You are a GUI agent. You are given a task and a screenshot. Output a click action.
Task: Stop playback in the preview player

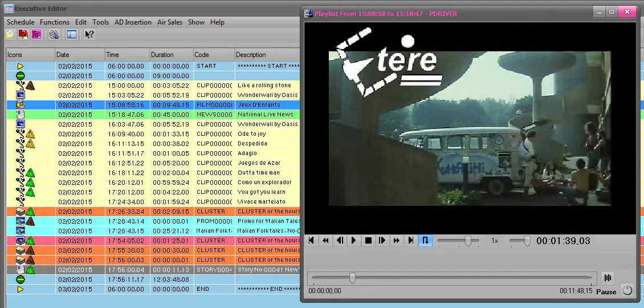[368, 241]
